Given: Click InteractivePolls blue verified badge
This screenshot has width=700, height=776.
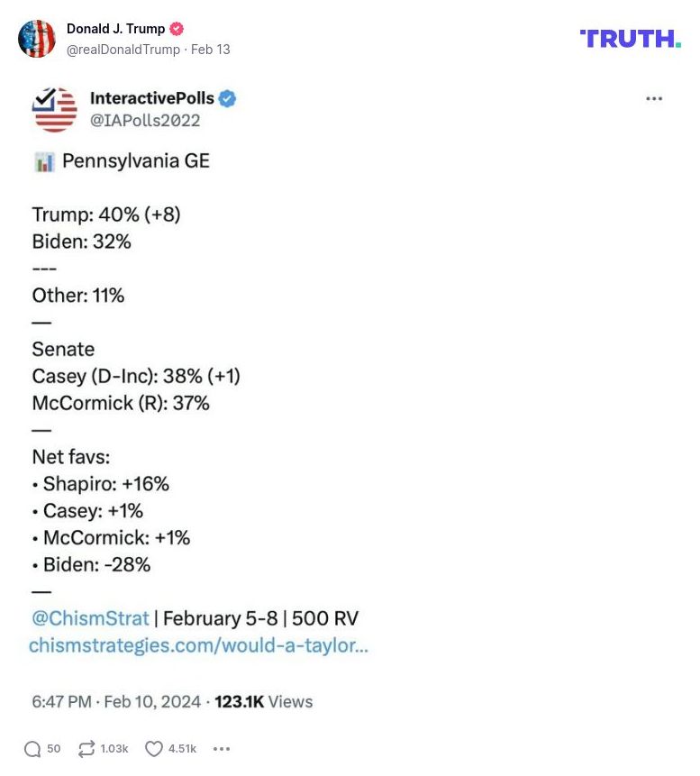Looking at the screenshot, I should pyautogui.click(x=230, y=98).
